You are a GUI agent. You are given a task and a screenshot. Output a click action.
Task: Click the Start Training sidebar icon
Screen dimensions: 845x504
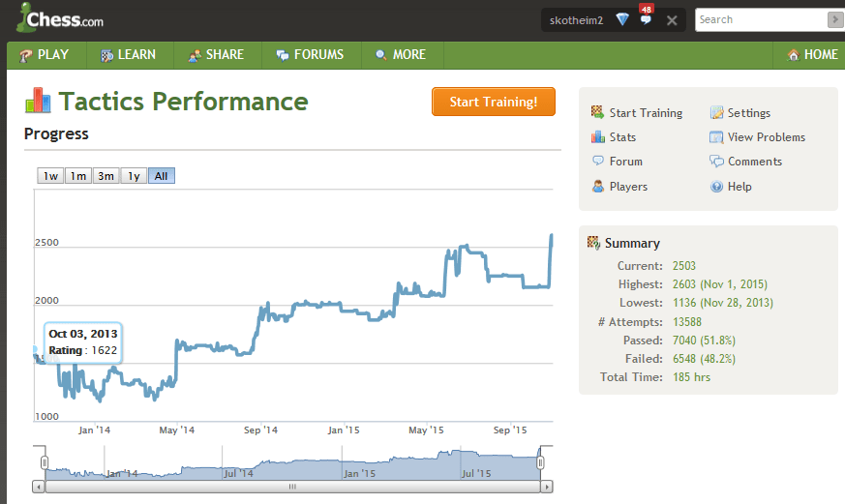(x=597, y=112)
